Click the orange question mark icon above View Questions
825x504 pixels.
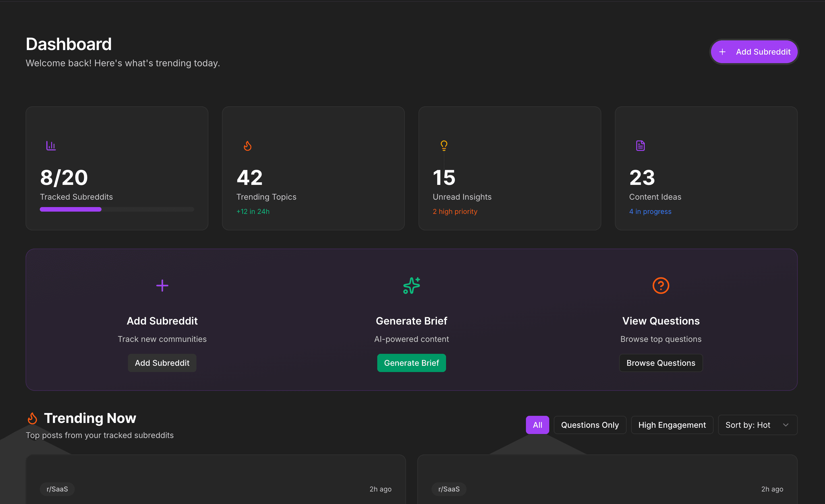(x=661, y=285)
